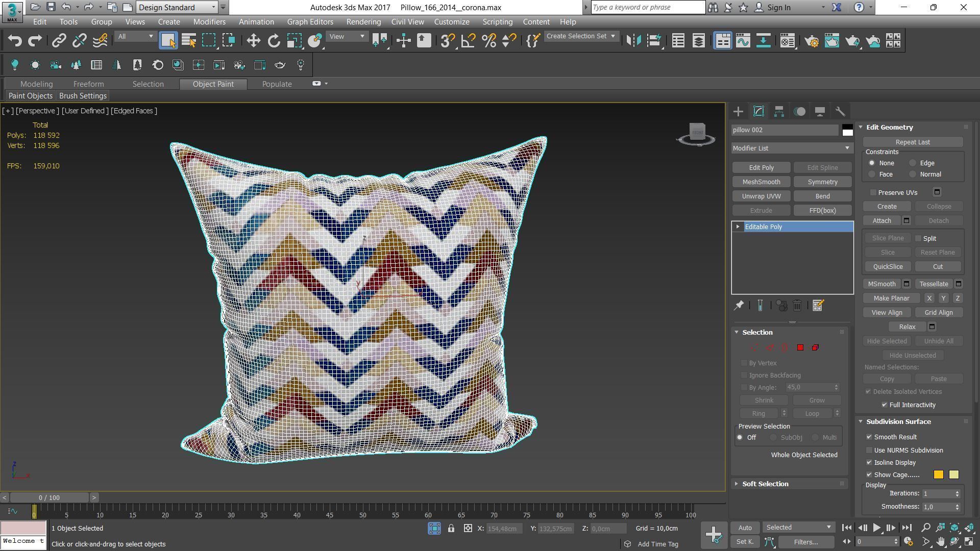980x551 pixels.
Task: Click Remove modifier trash icon
Action: click(x=797, y=306)
